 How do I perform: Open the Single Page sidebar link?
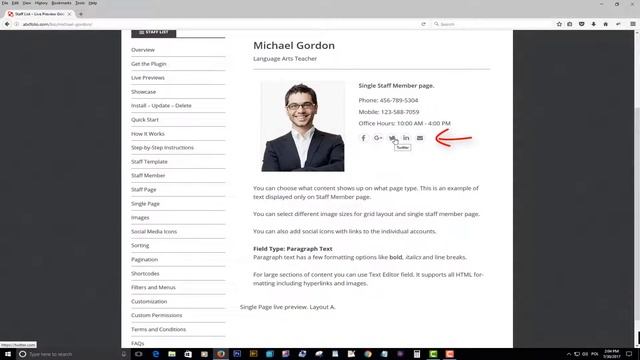tap(145, 203)
